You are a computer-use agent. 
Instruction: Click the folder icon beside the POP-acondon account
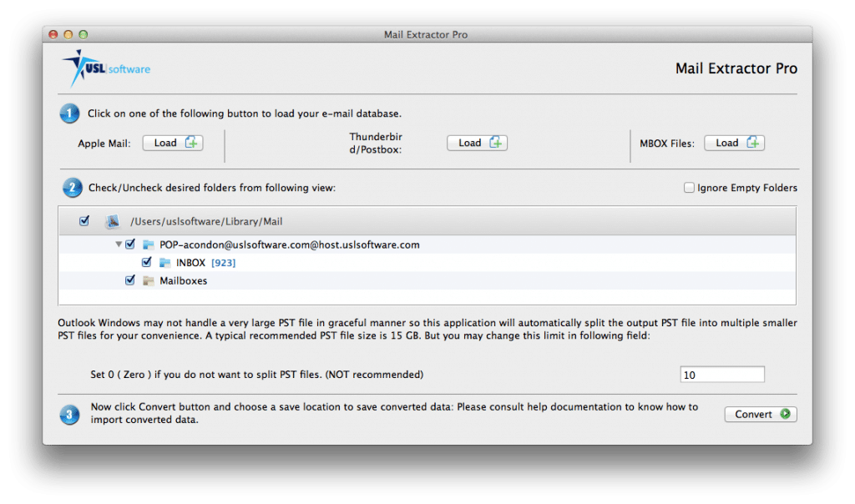coord(149,244)
